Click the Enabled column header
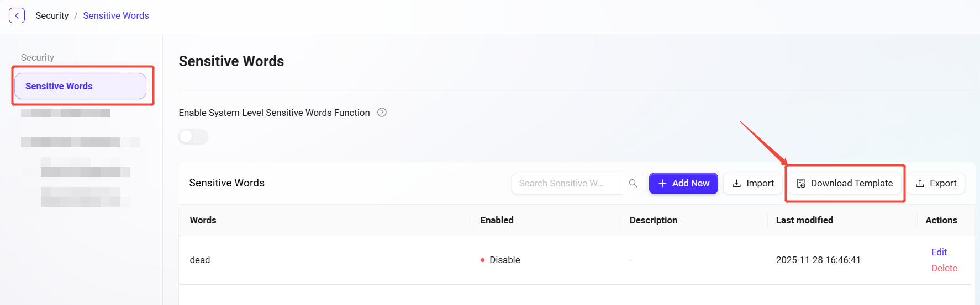This screenshot has height=305, width=980. click(x=497, y=220)
